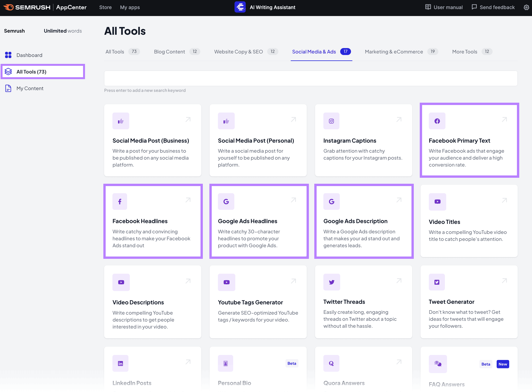Click the Twitter Threads tool icon
This screenshot has height=392, width=532.
pyautogui.click(x=332, y=282)
